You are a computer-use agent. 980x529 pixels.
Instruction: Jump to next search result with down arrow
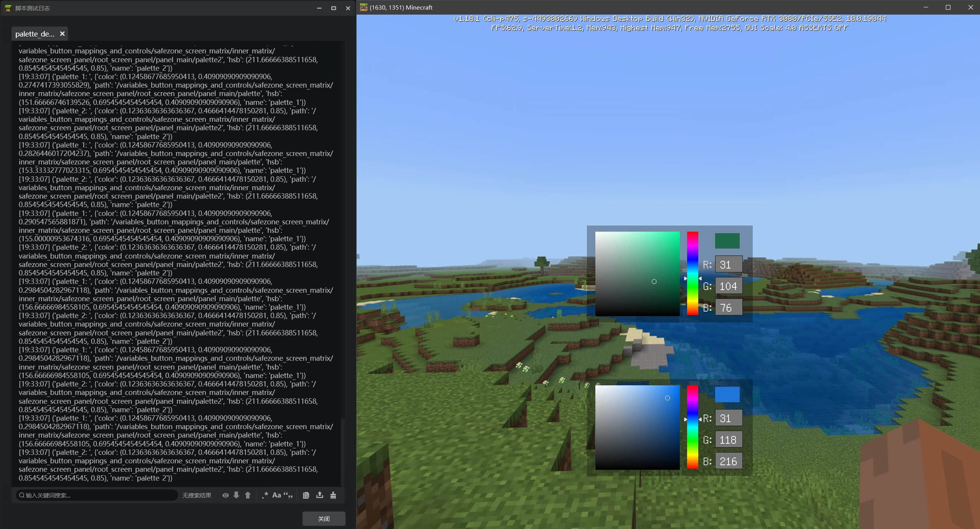[x=236, y=495]
